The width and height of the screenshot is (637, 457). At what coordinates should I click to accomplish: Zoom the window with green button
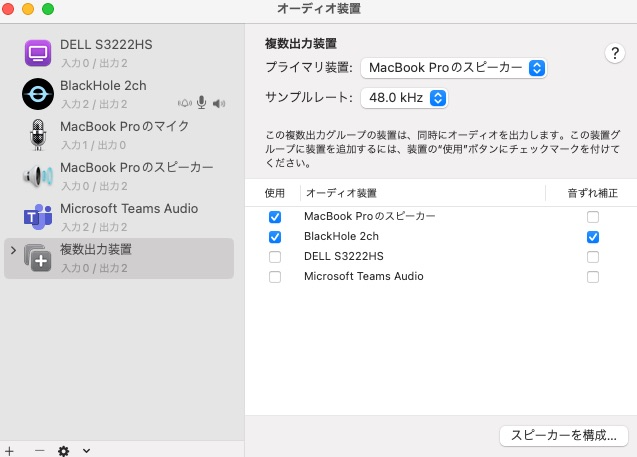pyautogui.click(x=48, y=9)
